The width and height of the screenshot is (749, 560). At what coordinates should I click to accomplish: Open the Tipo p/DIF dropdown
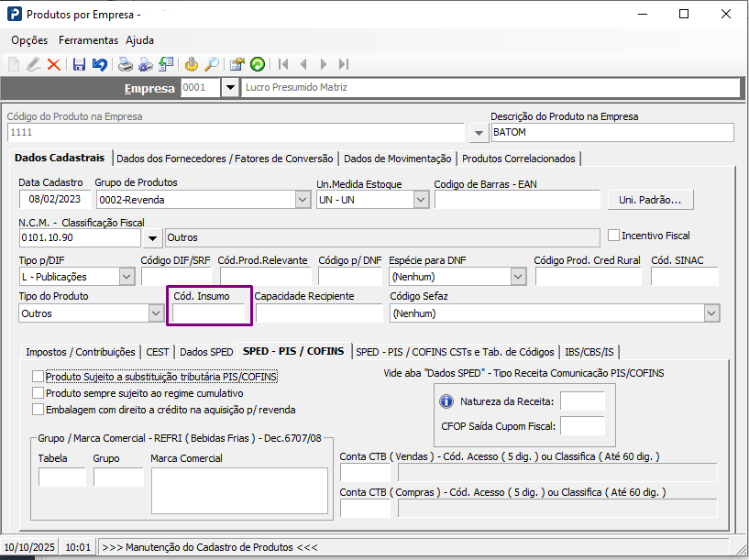[127, 277]
